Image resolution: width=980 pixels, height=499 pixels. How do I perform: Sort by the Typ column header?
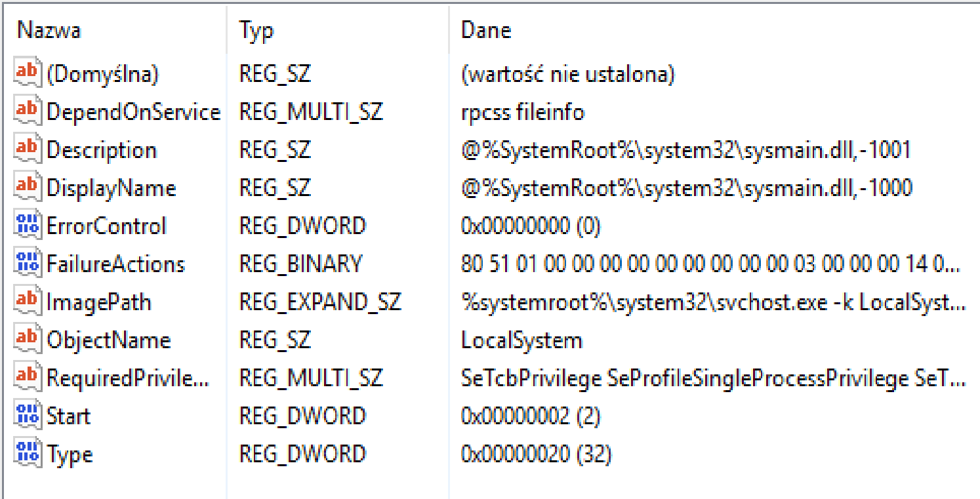click(256, 30)
